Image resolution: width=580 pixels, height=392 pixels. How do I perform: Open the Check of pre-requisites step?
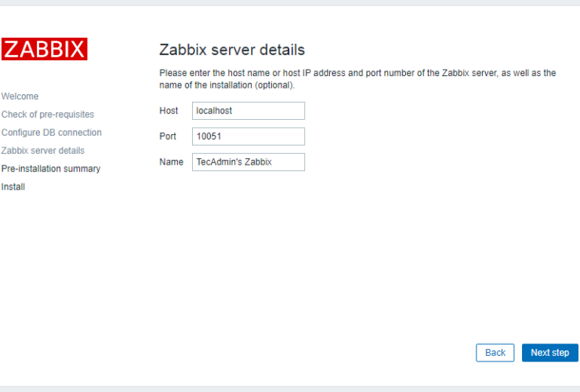(x=48, y=114)
